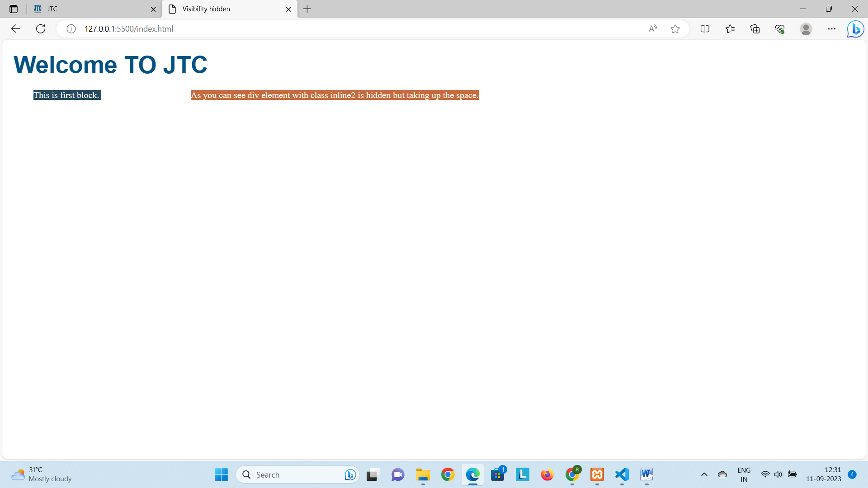The height and width of the screenshot is (488, 868).
Task: Open the tab actions menu
Action: pyautogui.click(x=14, y=9)
